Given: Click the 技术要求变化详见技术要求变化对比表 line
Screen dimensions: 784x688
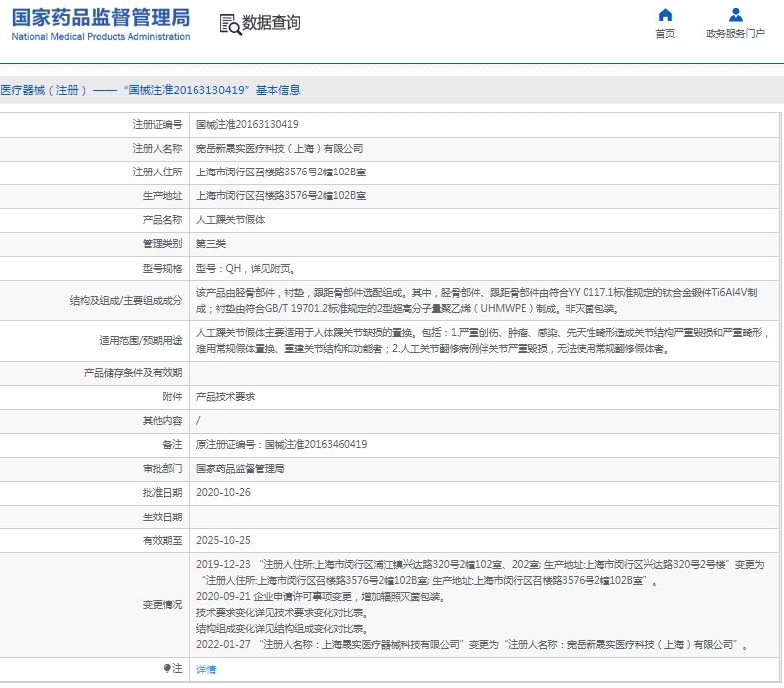Looking at the screenshot, I should 282,613.
